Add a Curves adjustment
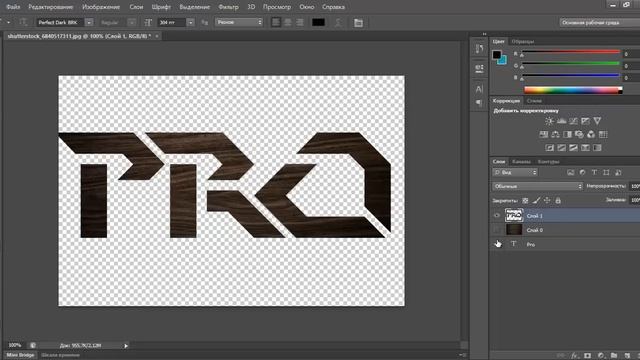This screenshot has height=360, width=640. [573, 121]
